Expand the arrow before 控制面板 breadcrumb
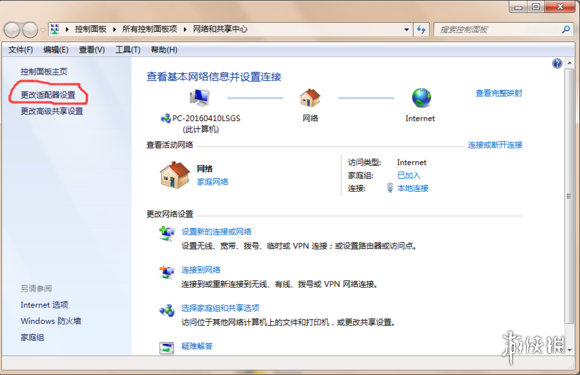580x375 pixels. (67, 29)
